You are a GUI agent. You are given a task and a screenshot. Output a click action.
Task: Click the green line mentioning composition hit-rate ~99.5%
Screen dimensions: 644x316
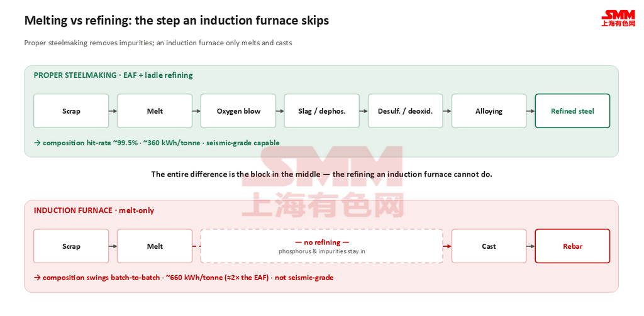pyautogui.click(x=157, y=143)
